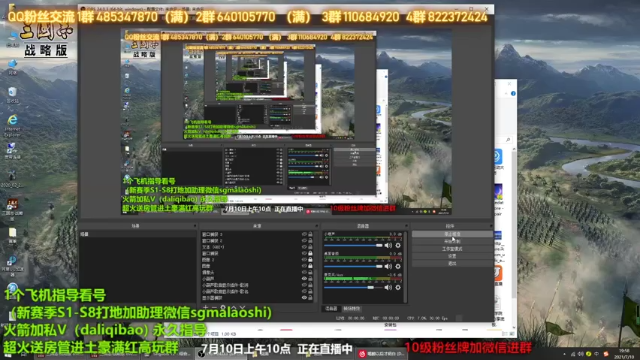The width and height of the screenshot is (640, 360).
Task: Toggle visibility eye for 小葫芦 source
Action: coord(304,278)
